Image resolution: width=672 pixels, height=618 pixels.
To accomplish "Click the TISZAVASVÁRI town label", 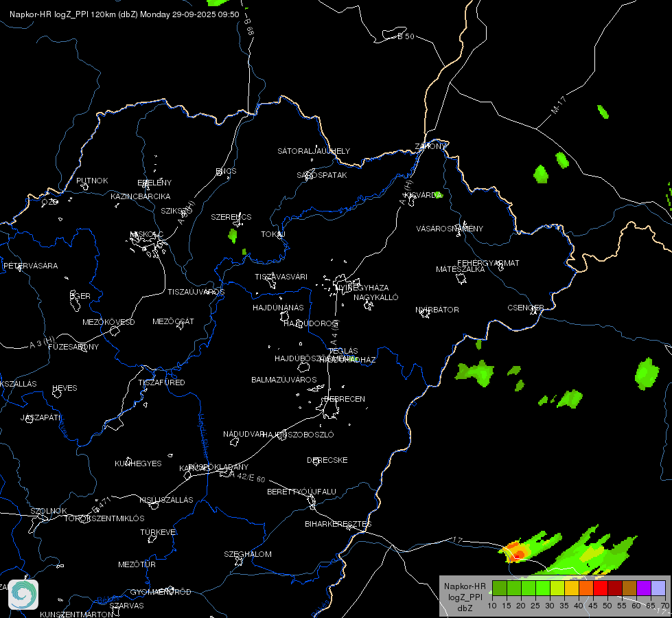I will click(281, 277).
